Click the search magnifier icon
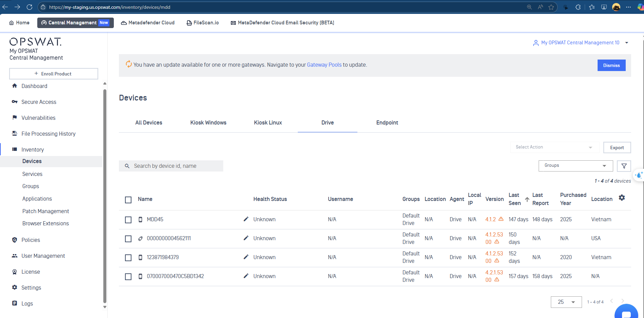The image size is (644, 318). tap(127, 166)
